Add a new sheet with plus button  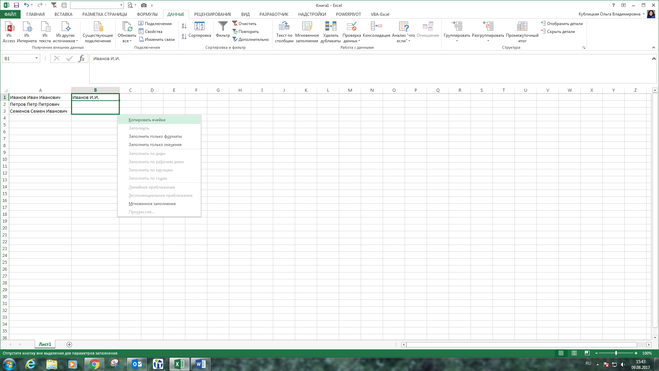coord(69,345)
